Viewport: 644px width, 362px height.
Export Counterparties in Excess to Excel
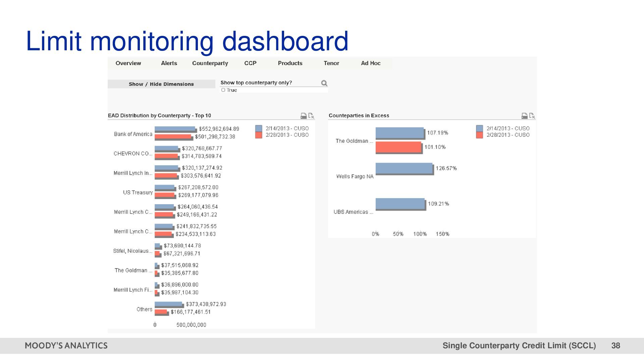pos(532,116)
